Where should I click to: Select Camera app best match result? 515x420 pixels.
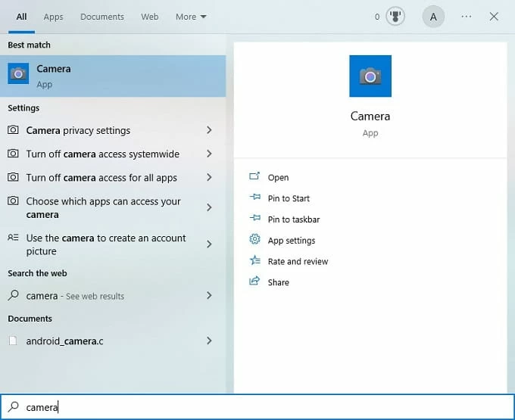pyautogui.click(x=113, y=76)
